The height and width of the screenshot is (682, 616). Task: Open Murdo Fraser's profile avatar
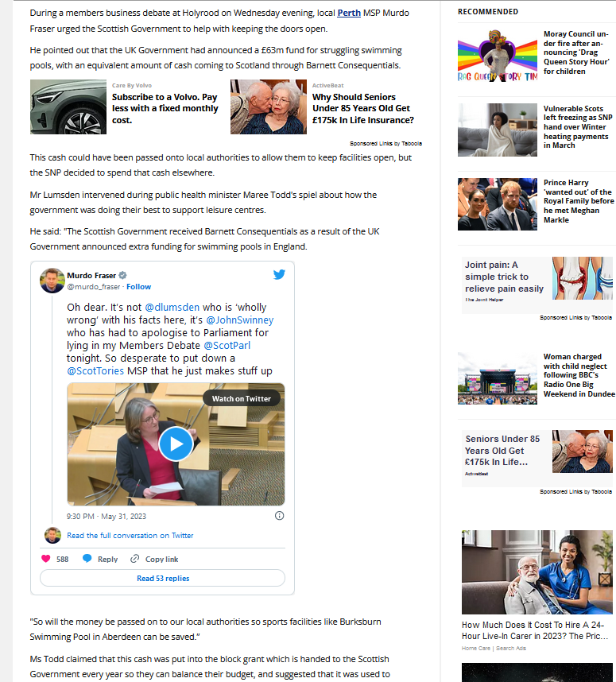(x=52, y=281)
